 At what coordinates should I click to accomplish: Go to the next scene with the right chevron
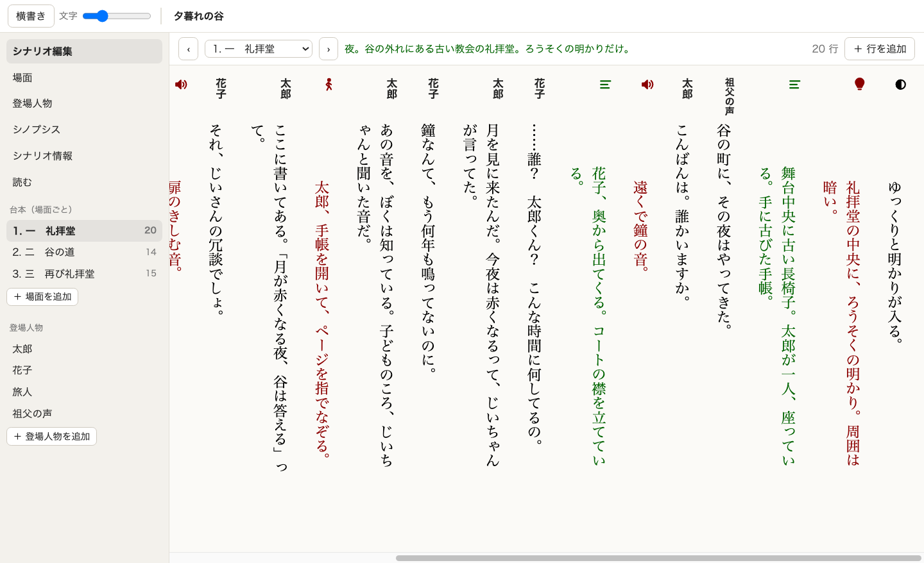pos(329,49)
